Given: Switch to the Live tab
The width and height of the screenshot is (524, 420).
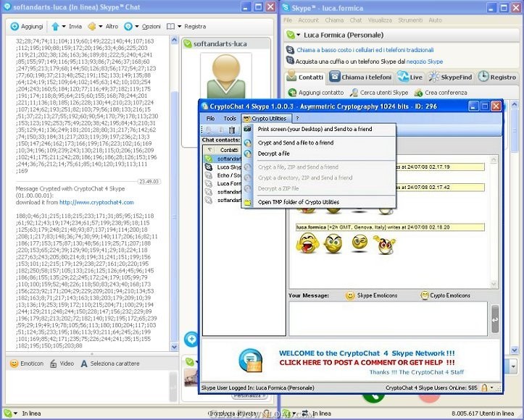Looking at the screenshot, I should [410, 77].
